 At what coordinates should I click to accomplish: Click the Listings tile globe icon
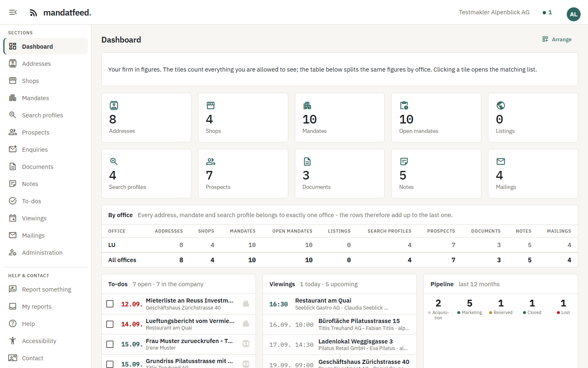[x=501, y=105]
